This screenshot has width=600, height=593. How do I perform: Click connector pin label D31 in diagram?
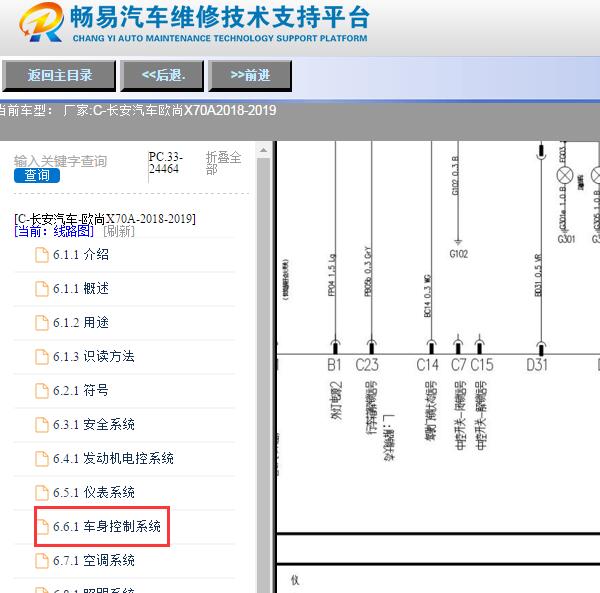tap(537, 365)
